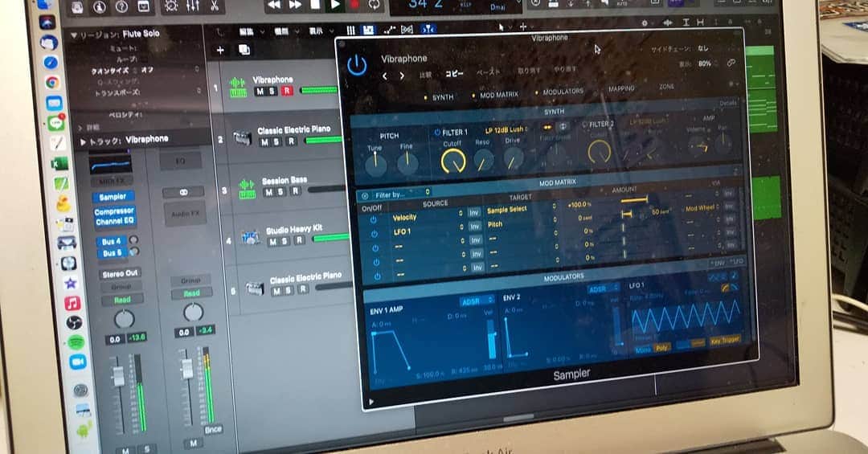Open Quick Help question mark icon
Screen dimensions: 868x454
pos(121,7)
